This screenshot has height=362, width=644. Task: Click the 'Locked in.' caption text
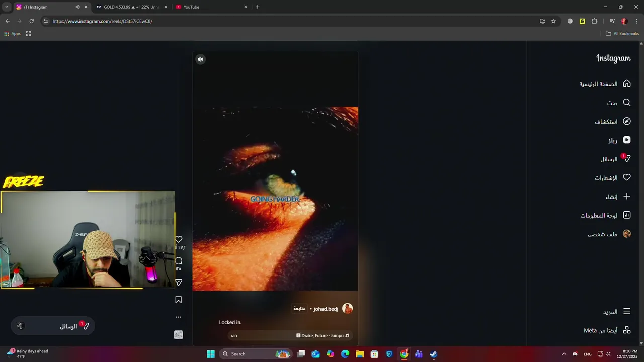[230, 322]
